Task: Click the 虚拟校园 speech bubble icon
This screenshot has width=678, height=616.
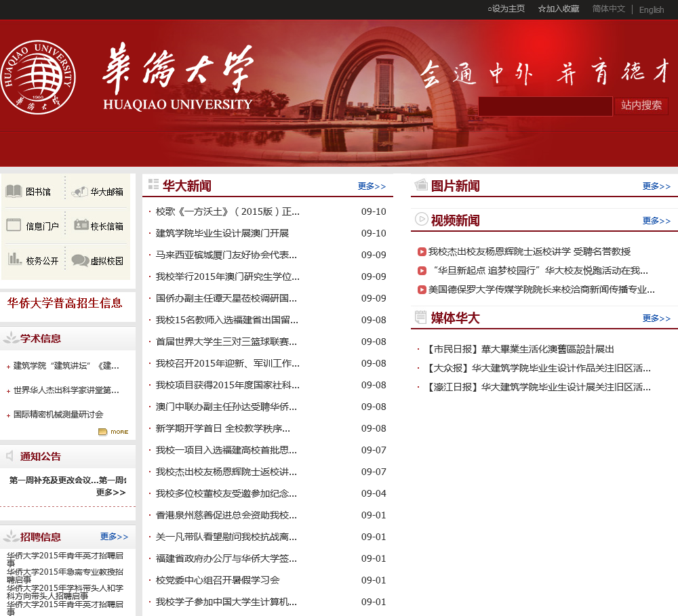Action: coord(81,260)
